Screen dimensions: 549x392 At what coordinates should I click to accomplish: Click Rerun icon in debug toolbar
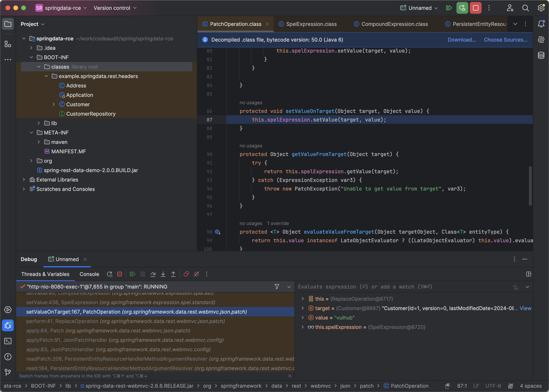tap(110, 274)
